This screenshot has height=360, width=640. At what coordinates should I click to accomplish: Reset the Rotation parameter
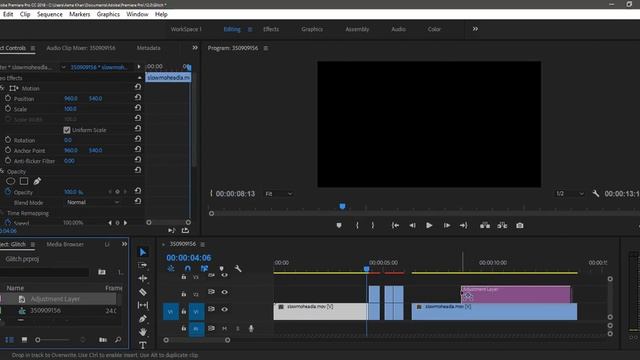[138, 139]
